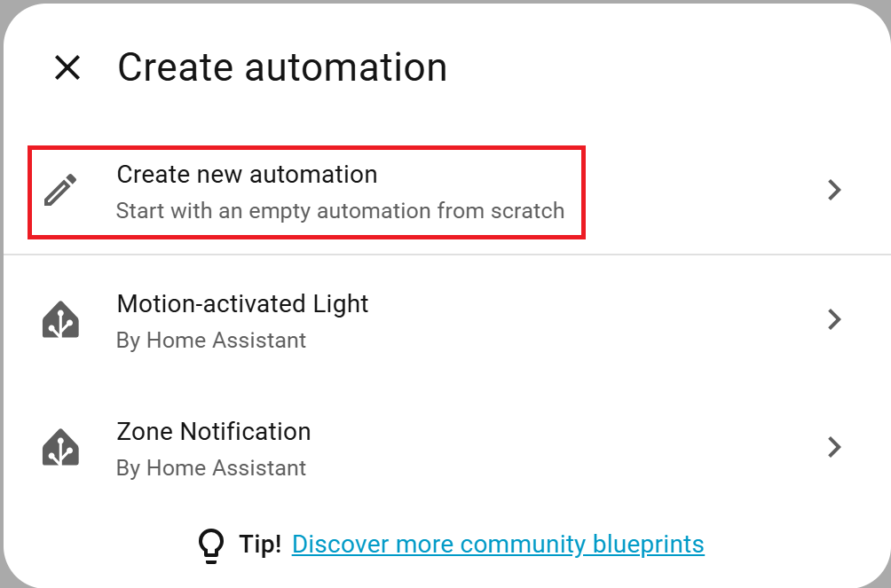Click the pencil icon for new automation

point(61,191)
